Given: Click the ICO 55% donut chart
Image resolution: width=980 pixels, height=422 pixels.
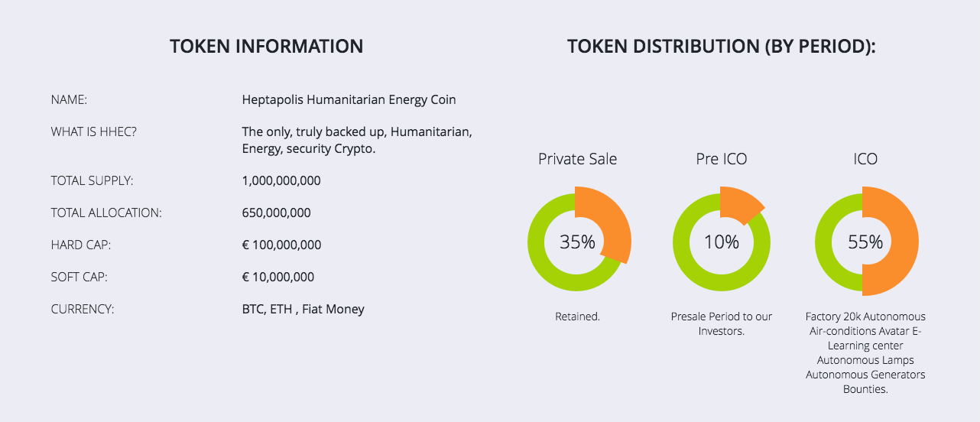Looking at the screenshot, I should tap(865, 242).
